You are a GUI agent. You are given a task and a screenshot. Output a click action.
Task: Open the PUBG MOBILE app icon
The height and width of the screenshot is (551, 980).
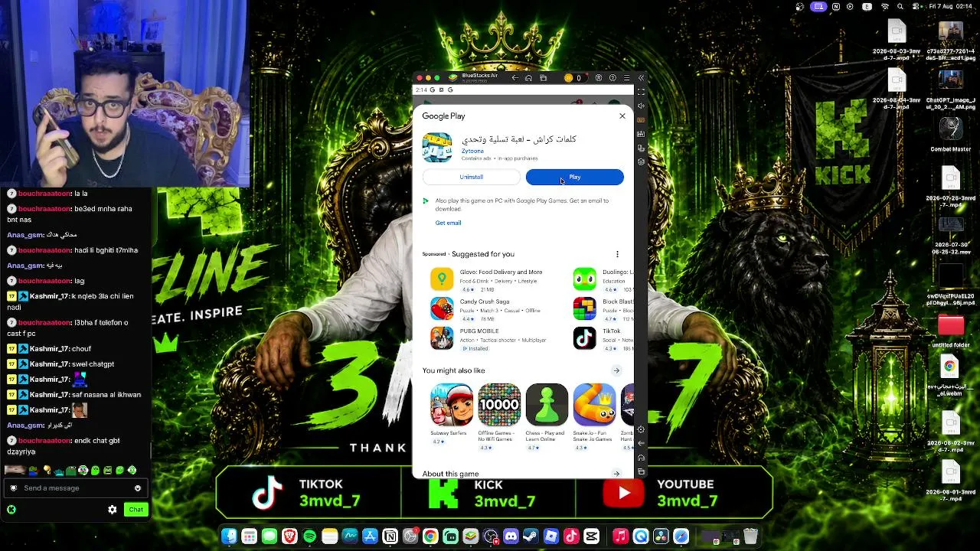point(442,338)
